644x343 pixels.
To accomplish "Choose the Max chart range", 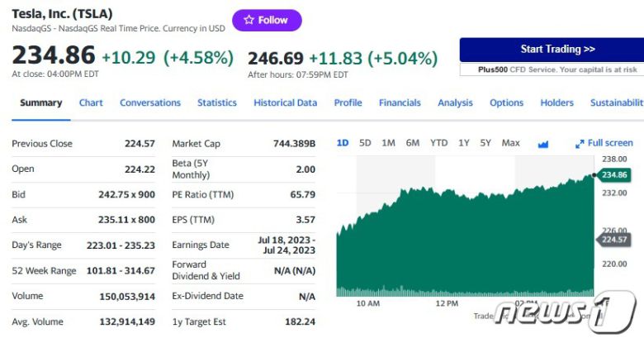I will tap(511, 143).
